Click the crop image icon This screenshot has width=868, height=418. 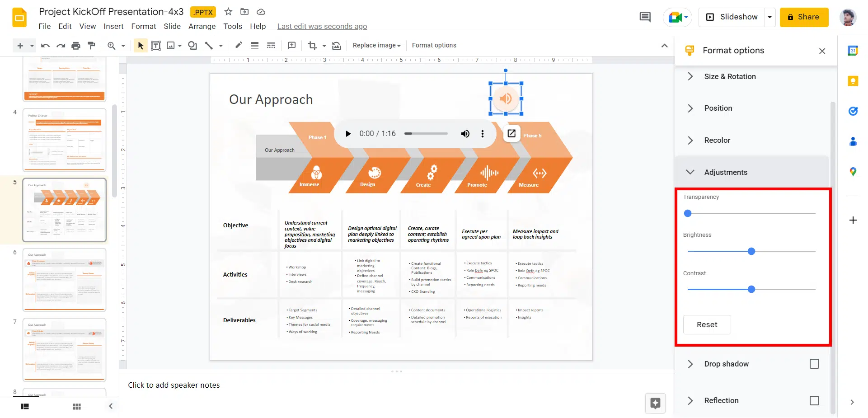coord(312,46)
